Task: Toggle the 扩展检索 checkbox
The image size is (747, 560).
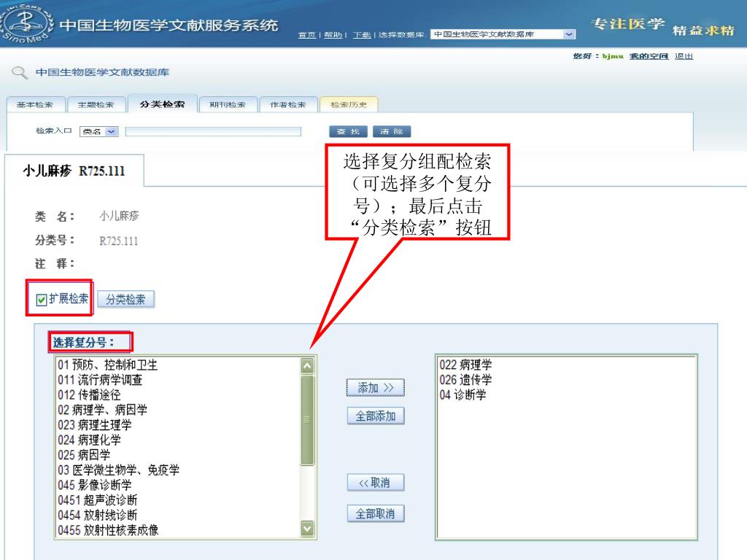Action: coord(42,300)
